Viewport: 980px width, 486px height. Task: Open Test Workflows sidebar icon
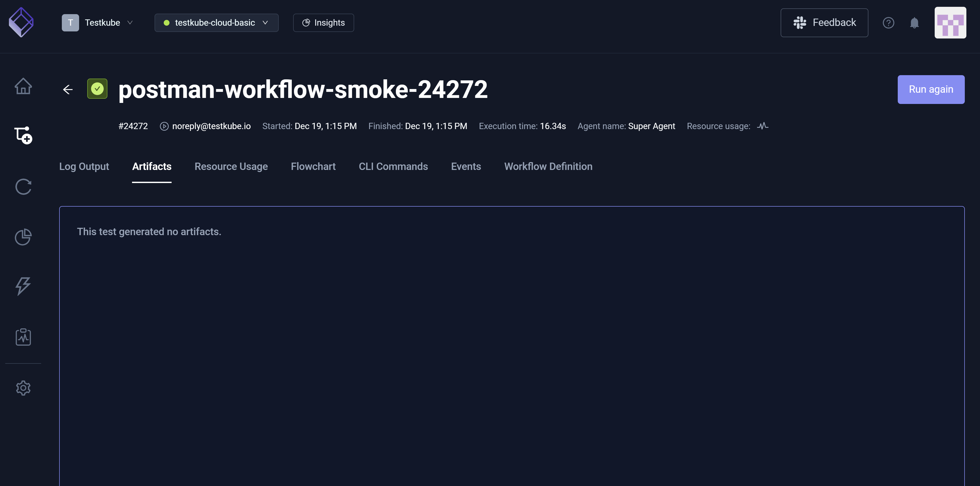coord(23,135)
